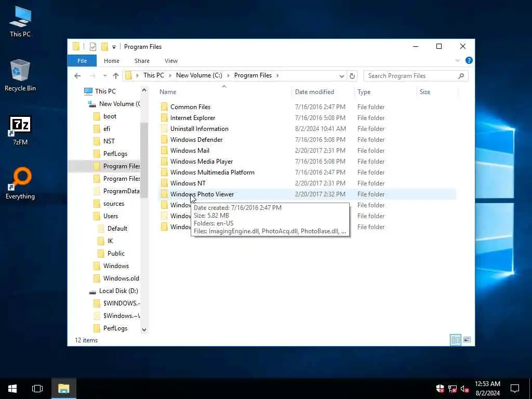Expand the chevron after Program Files breadcrumb

277,75
